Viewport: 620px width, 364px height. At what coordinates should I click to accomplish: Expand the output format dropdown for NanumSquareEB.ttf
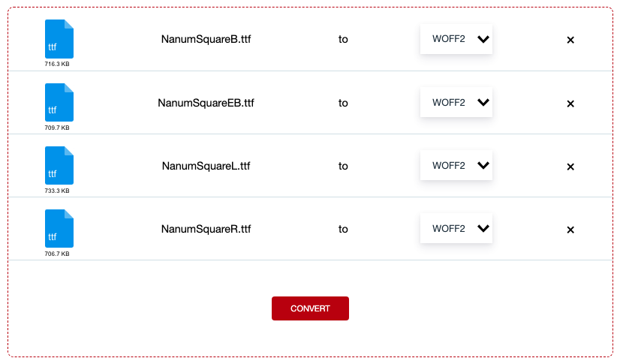456,103
